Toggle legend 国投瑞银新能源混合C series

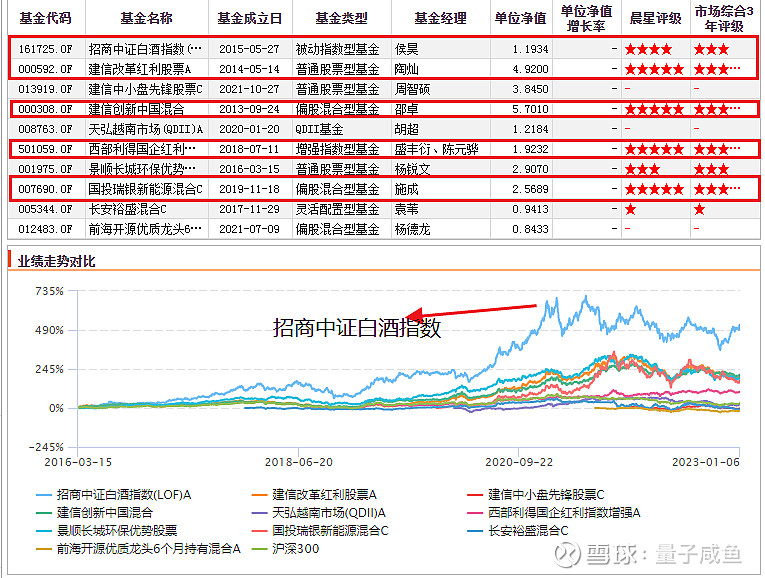[320, 531]
